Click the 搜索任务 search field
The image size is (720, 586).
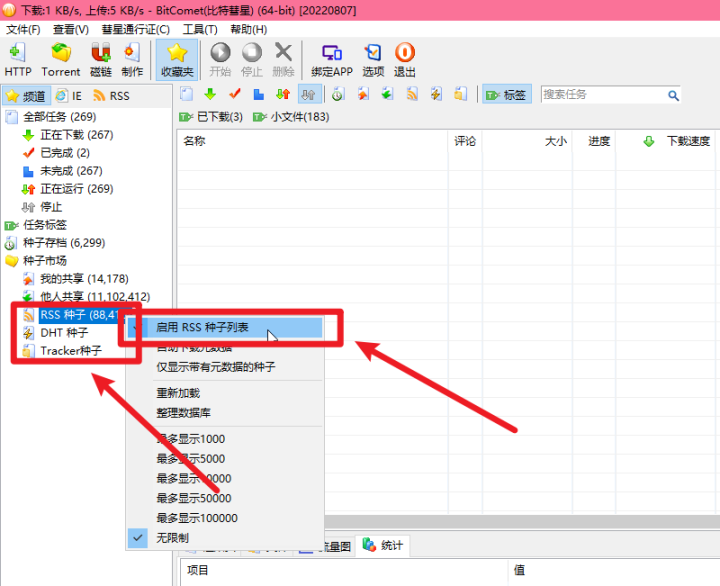pyautogui.click(x=602, y=95)
